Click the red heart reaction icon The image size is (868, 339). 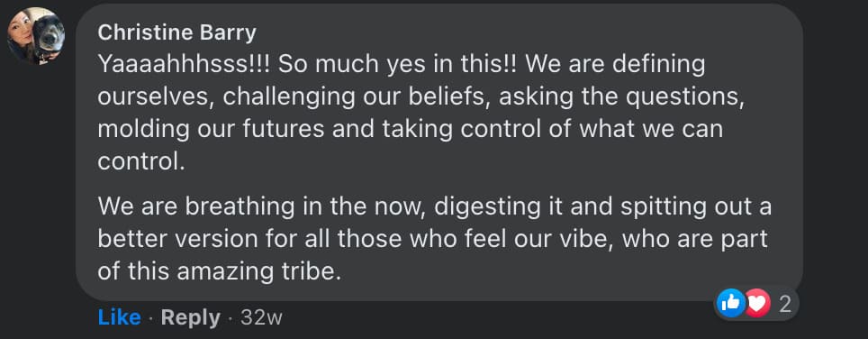(757, 304)
